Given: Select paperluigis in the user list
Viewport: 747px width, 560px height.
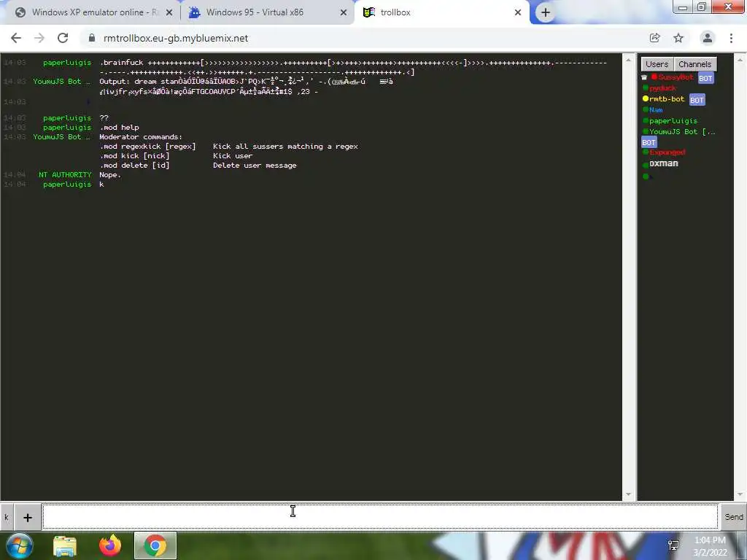Looking at the screenshot, I should coord(673,121).
